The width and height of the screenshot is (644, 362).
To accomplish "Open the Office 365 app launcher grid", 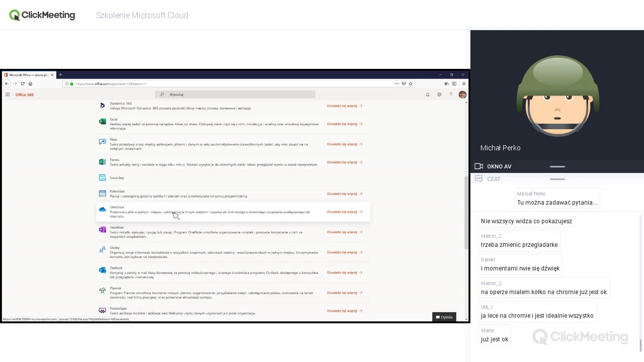I will (x=8, y=95).
